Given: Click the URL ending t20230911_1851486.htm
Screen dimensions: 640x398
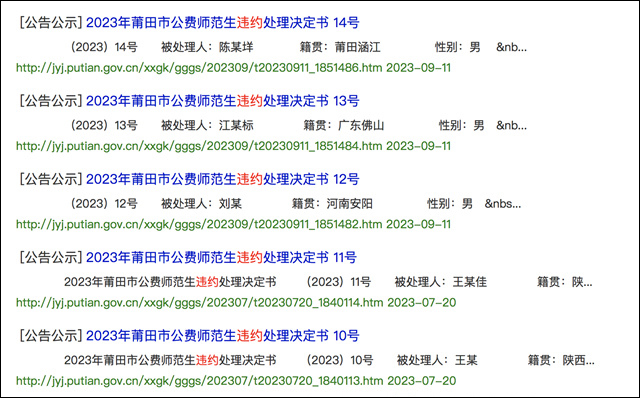Looking at the screenshot, I should coord(199,68).
